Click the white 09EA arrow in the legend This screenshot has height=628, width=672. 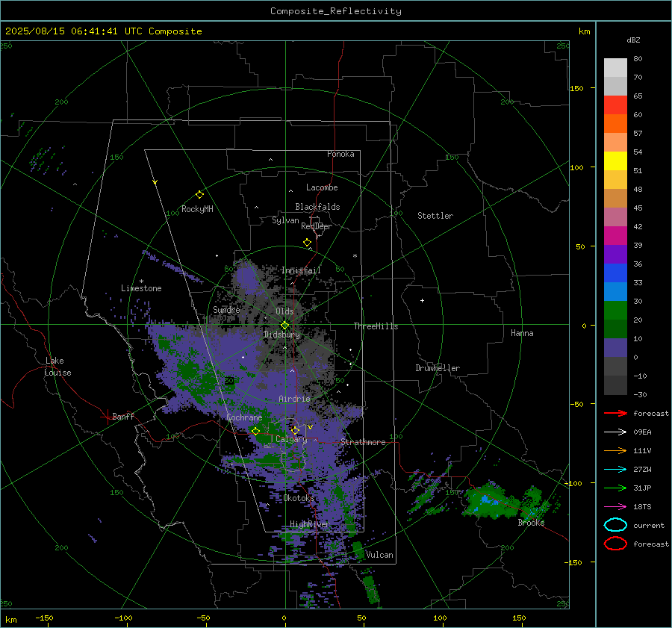(x=615, y=432)
